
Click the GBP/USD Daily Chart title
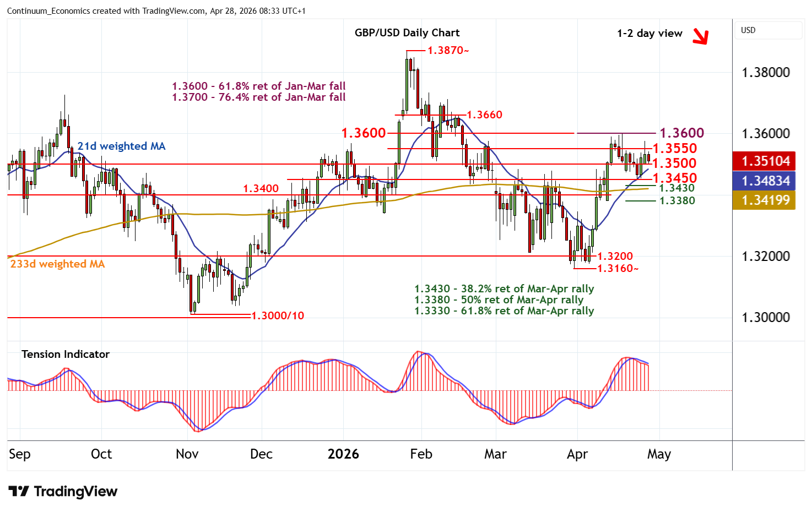407,32
